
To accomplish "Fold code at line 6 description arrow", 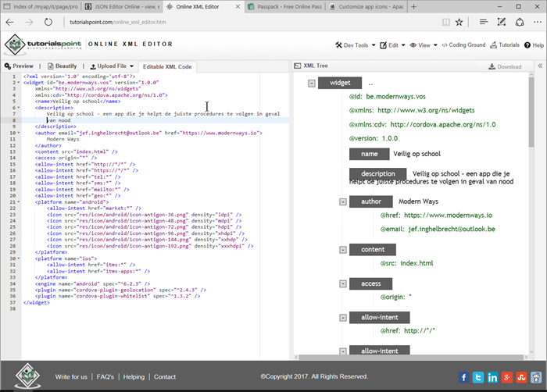I will coord(19,108).
